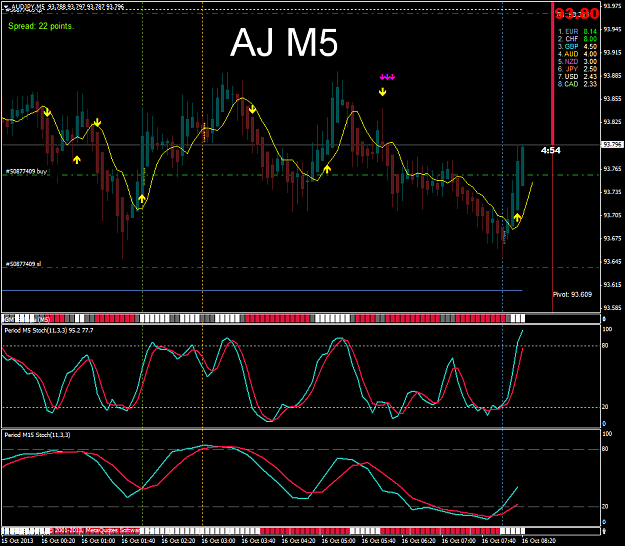Click the 93.645 price axis label
The width and height of the screenshot is (625, 546).
pyautogui.click(x=612, y=262)
